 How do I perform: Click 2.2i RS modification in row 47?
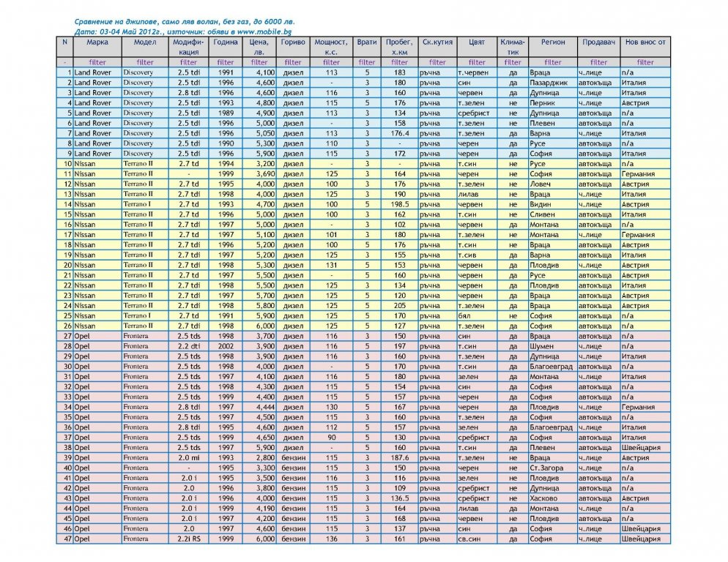(x=188, y=539)
